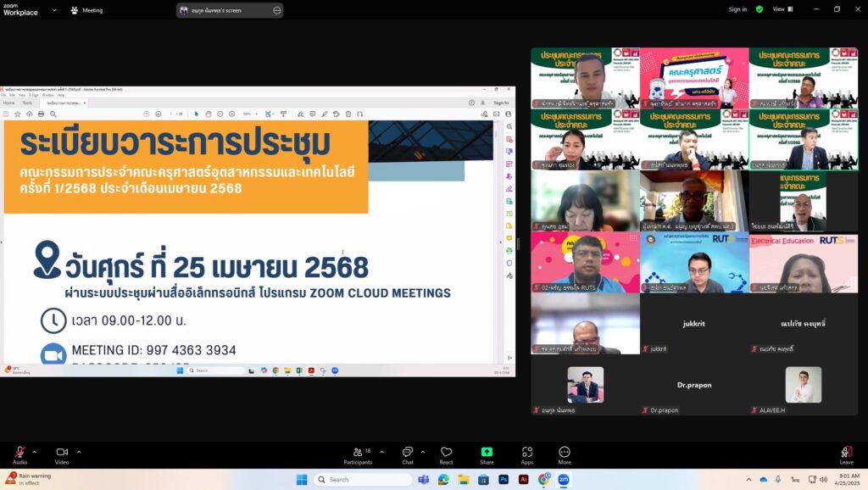Click the Acrobat zoom out minus button
Screen dimensions: 868x490
click(220, 114)
